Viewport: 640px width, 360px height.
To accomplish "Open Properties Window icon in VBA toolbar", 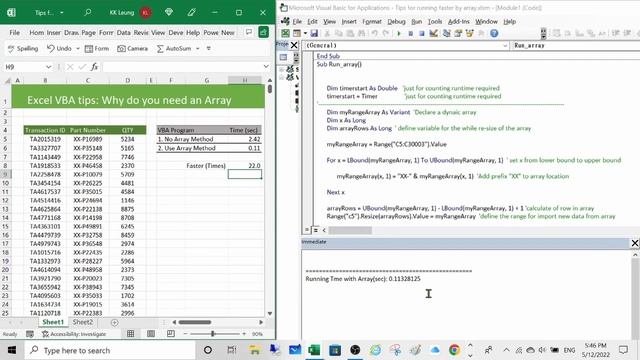I will [458, 33].
